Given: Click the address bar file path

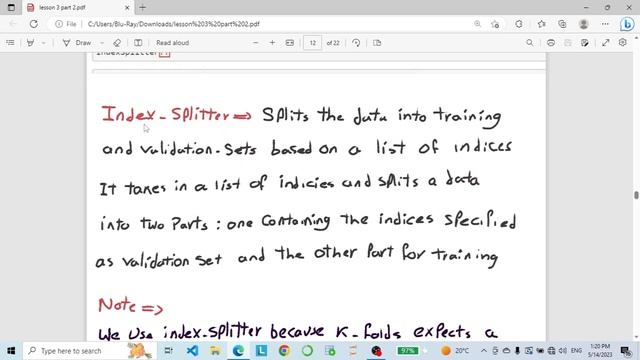Looking at the screenshot, I should (173, 24).
